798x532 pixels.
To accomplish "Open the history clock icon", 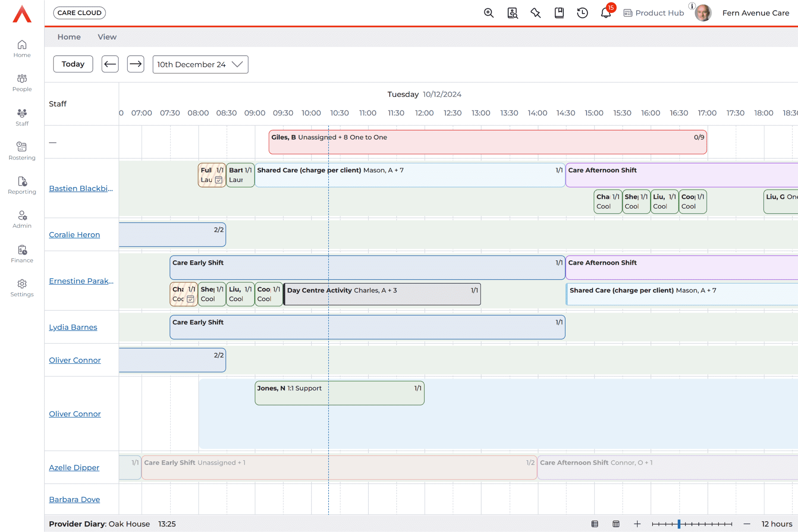I will (582, 13).
